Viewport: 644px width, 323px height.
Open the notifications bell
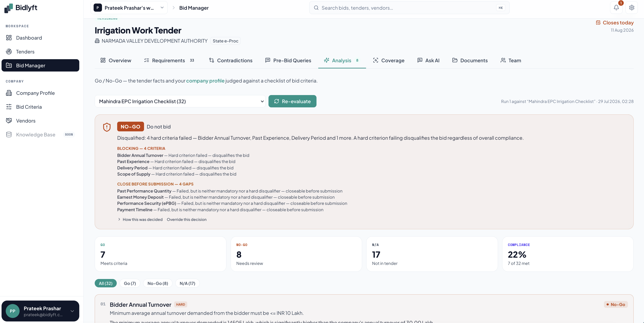[x=616, y=8]
